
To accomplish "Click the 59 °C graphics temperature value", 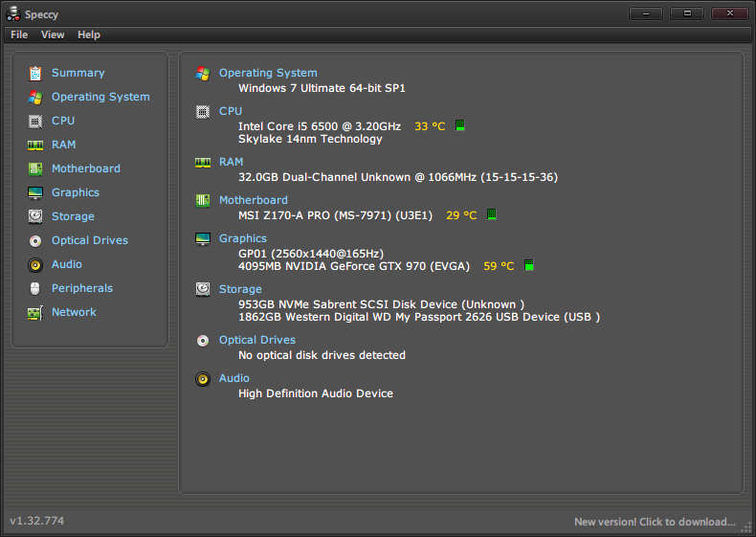I will pyautogui.click(x=499, y=266).
